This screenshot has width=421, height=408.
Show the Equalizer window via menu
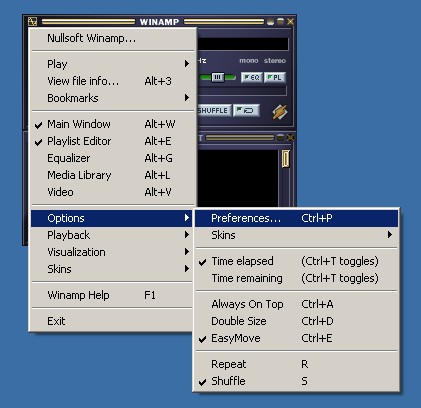point(112,158)
